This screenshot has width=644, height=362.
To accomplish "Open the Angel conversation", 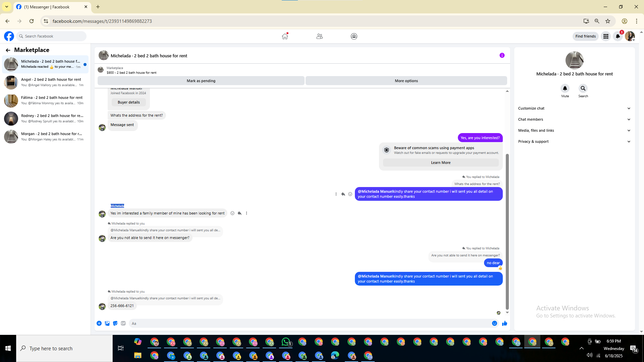I will pyautogui.click(x=46, y=82).
